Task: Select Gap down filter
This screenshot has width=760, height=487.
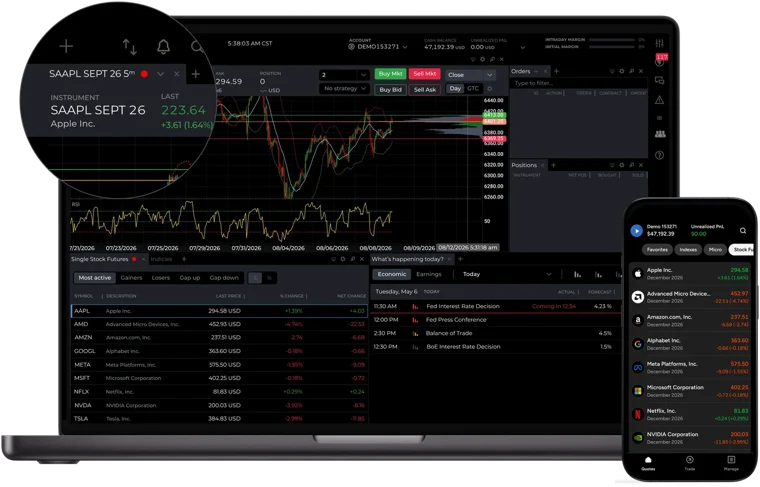Action: 224,278
